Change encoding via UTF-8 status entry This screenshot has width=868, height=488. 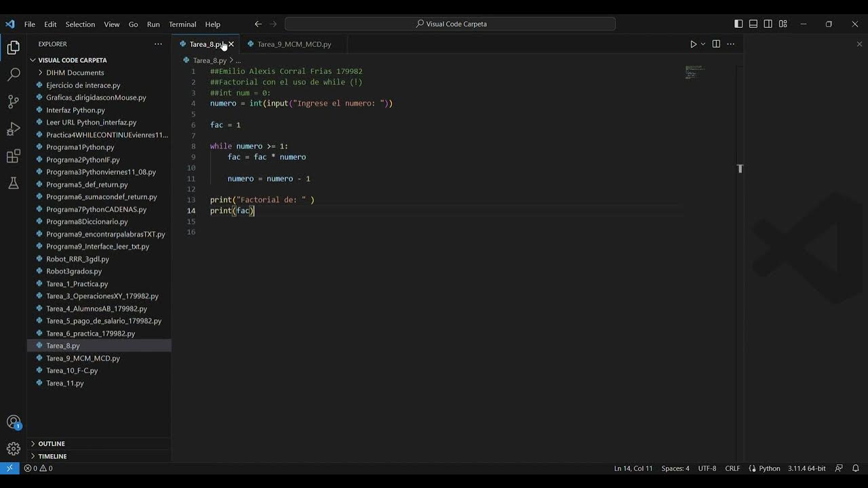707,468
